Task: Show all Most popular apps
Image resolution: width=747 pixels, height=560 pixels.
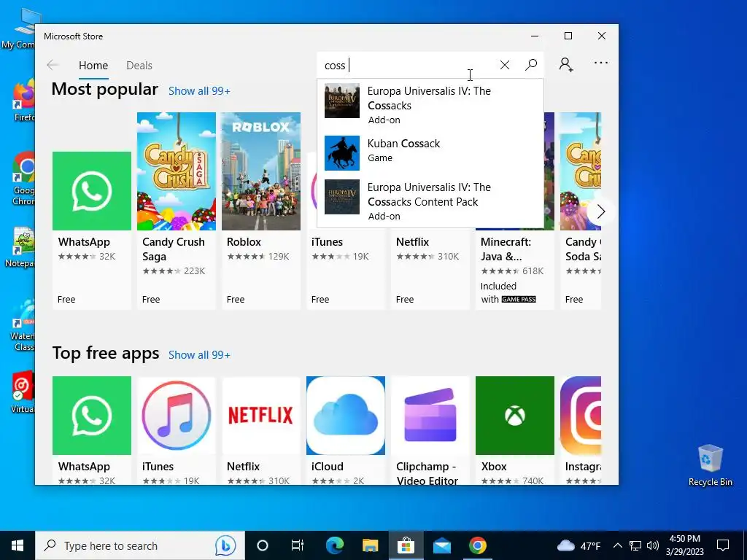Action: 199,91
